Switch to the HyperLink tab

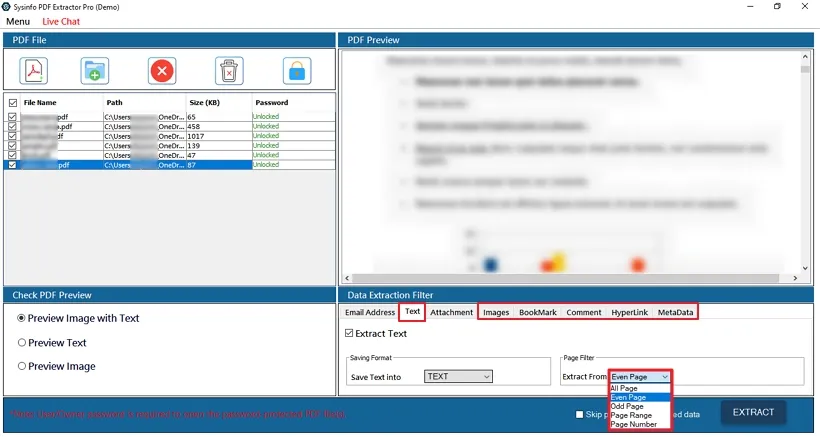click(x=630, y=312)
